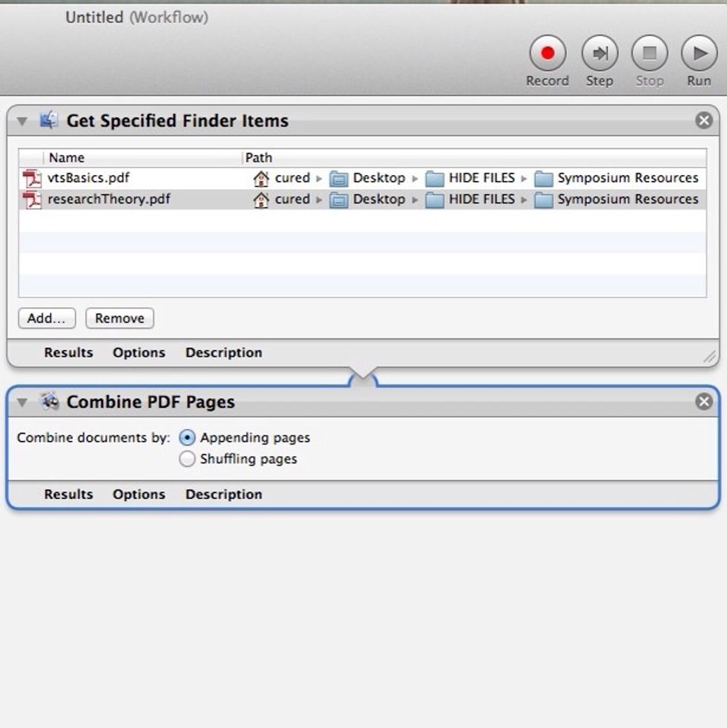Open Options tab of Combine PDF Pages
The height and width of the screenshot is (728, 727).
click(x=139, y=494)
